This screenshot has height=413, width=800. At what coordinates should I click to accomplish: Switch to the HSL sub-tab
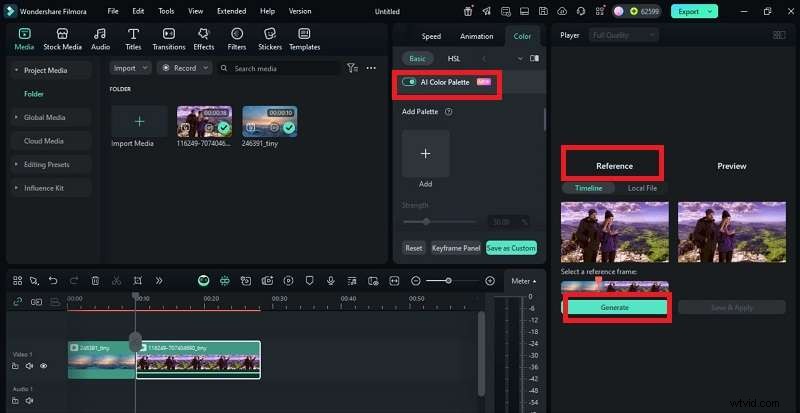pos(454,59)
